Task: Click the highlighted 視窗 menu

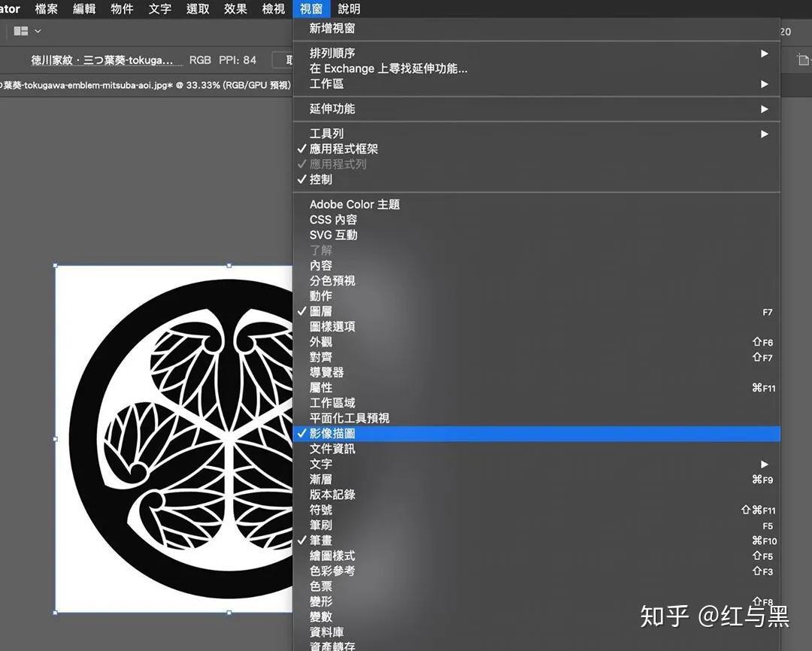Action: click(x=311, y=9)
